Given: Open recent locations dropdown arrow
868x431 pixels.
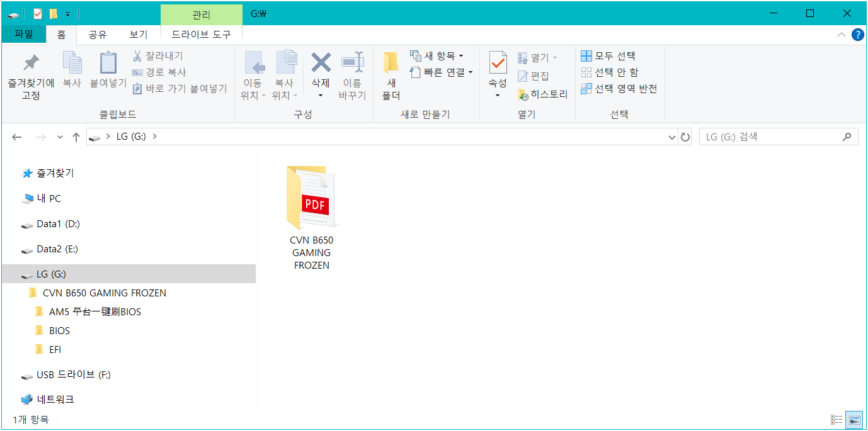Looking at the screenshot, I should tap(60, 137).
